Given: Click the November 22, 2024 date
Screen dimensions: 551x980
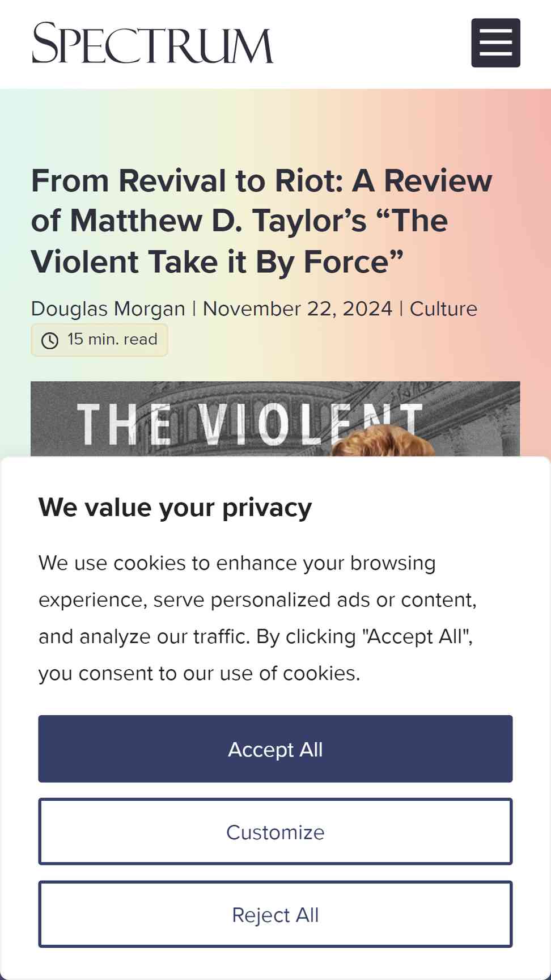Looking at the screenshot, I should (298, 309).
